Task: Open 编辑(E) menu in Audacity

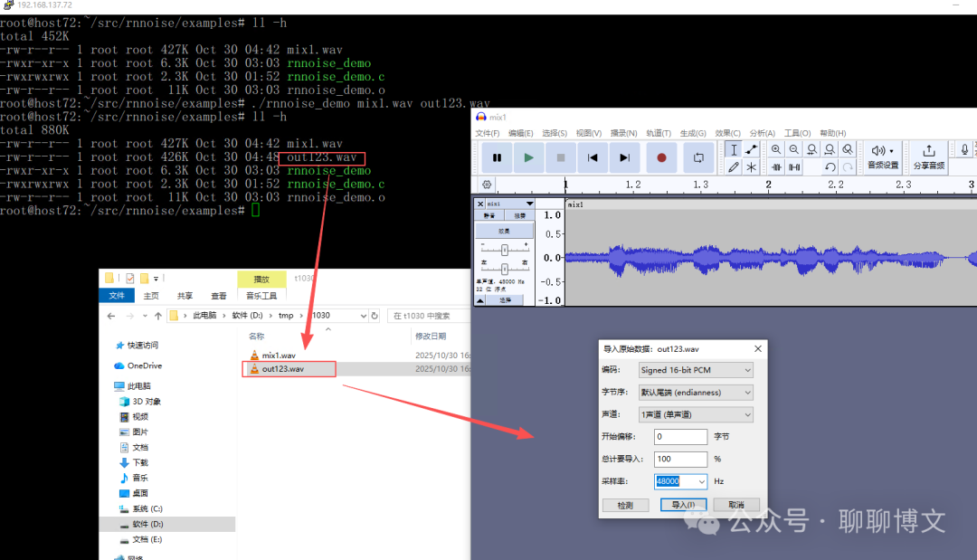Action: coord(520,133)
